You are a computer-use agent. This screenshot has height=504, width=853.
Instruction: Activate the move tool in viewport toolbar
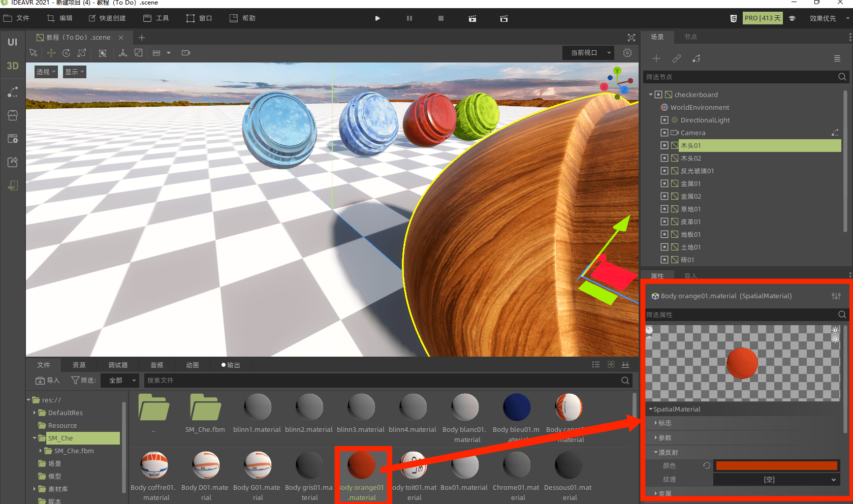point(51,53)
